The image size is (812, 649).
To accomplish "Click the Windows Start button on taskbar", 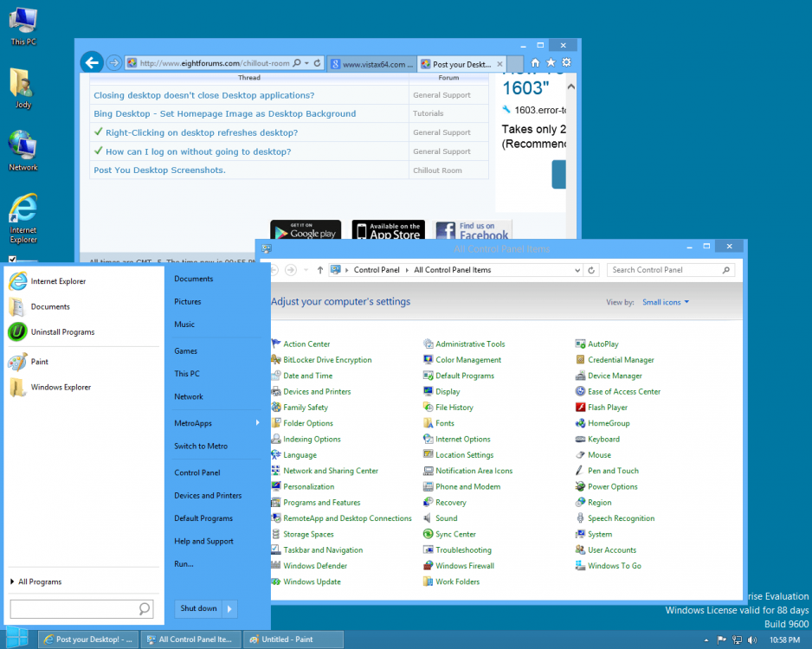I will 17,638.
